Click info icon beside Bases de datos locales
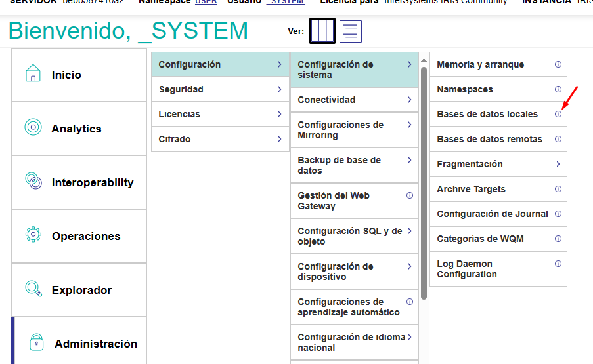 click(x=558, y=114)
